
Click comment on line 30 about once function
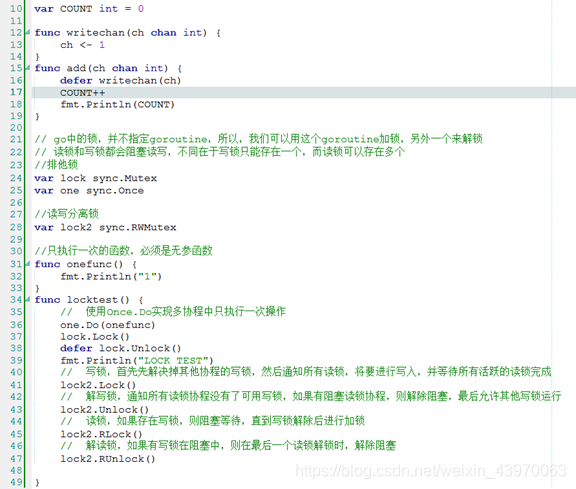point(123,251)
